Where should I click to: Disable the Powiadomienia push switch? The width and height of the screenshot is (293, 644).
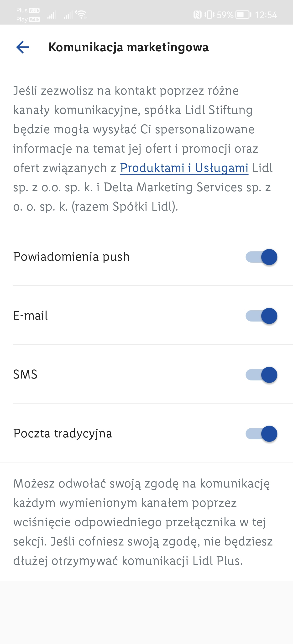coord(261,257)
